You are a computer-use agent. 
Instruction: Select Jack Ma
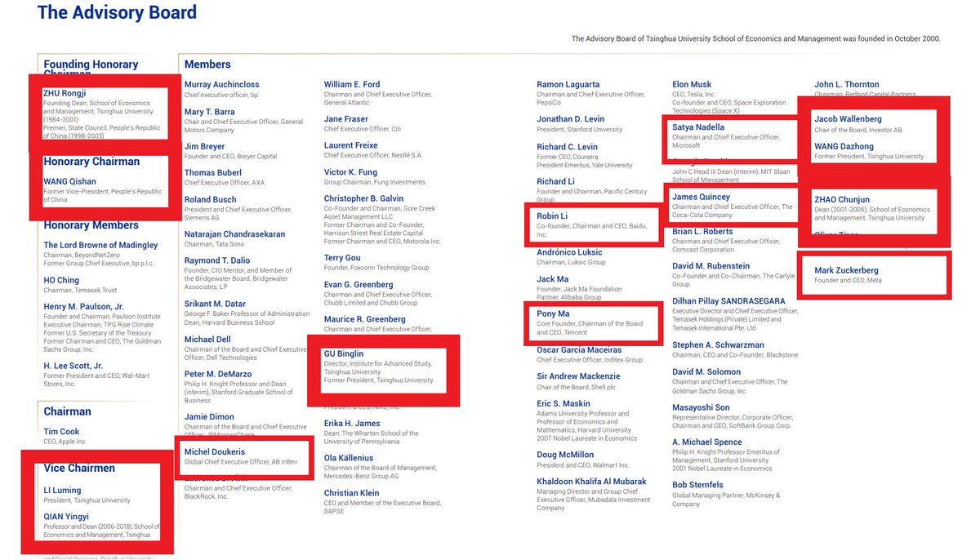coord(553,279)
